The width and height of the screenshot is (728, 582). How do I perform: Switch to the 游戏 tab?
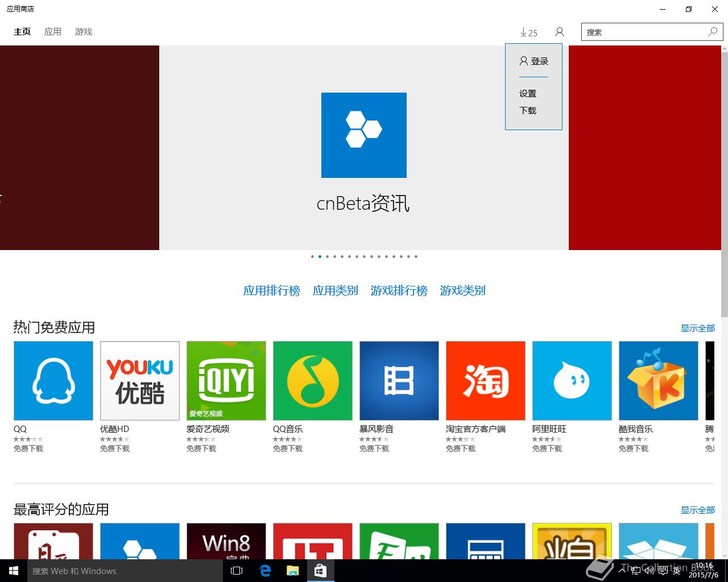point(84,32)
